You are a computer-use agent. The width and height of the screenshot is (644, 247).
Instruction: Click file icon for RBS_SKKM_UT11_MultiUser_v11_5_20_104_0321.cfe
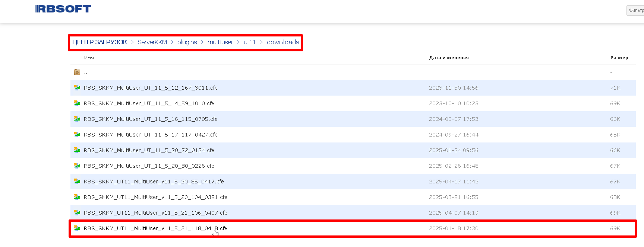coord(77,197)
